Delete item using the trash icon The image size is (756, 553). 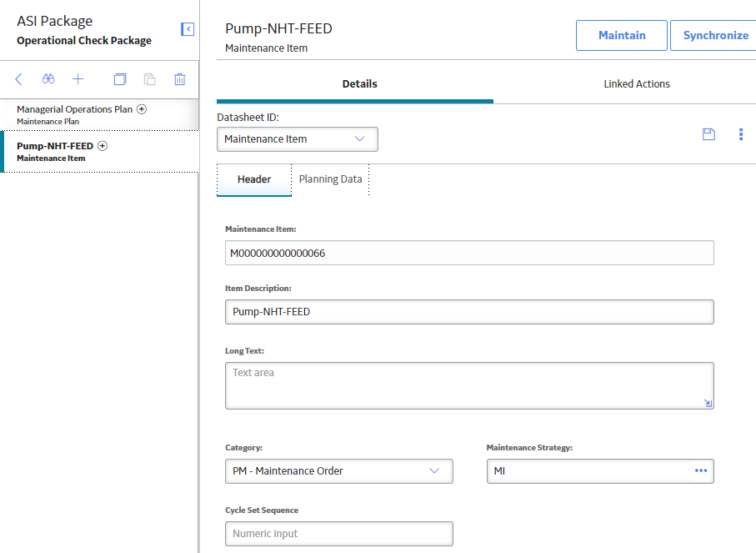(179, 79)
